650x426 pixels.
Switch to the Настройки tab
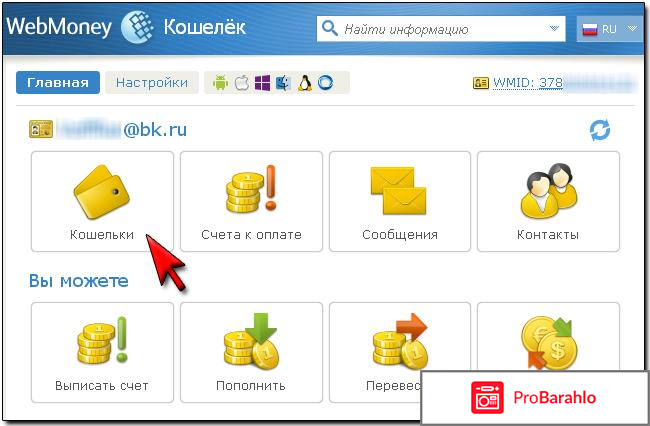click(152, 82)
